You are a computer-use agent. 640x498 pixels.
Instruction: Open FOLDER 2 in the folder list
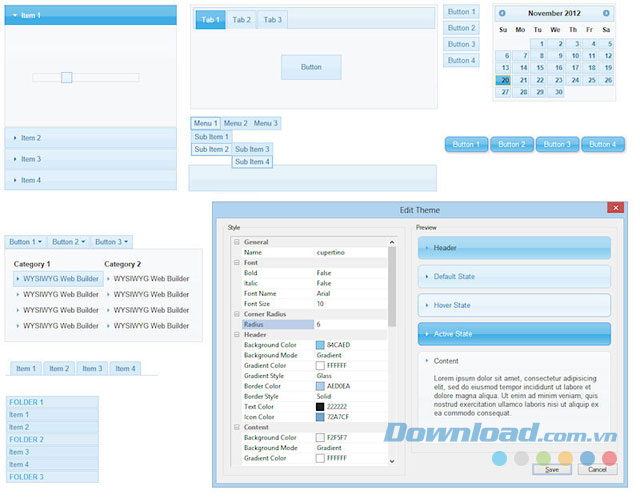click(52, 439)
